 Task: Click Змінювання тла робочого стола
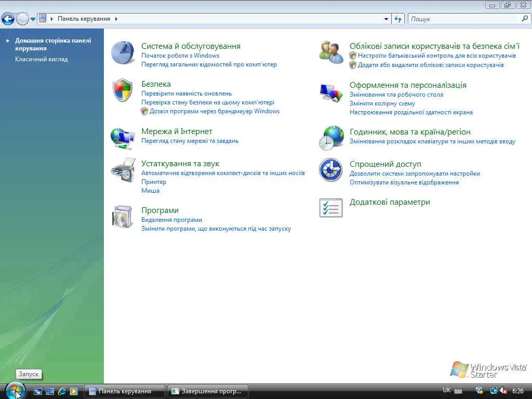pos(396,95)
